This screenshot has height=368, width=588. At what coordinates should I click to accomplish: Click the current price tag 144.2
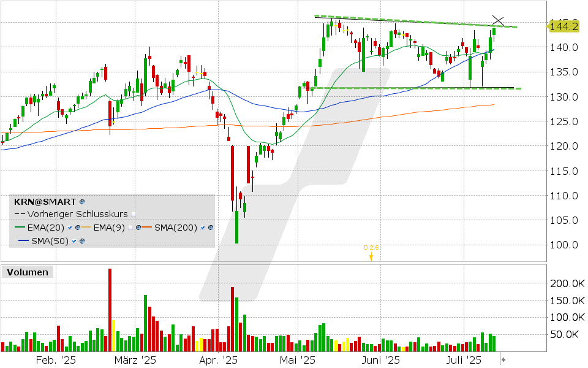pos(563,26)
